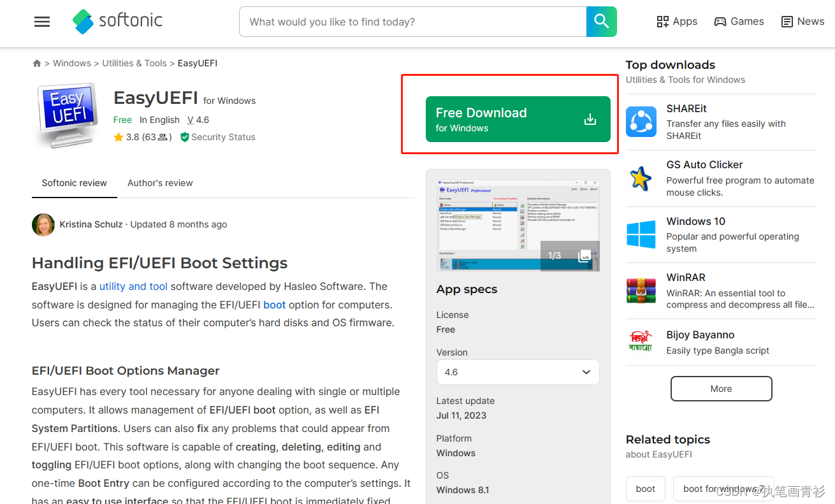835x504 pixels.
Task: Click EFI/UEFI Boot Options Manager heading
Action: [126, 371]
